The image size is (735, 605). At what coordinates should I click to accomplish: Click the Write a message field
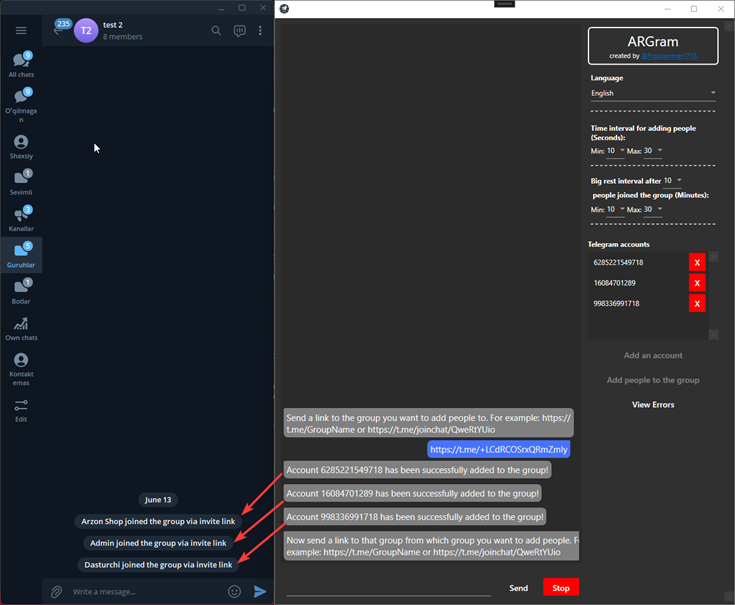146,592
